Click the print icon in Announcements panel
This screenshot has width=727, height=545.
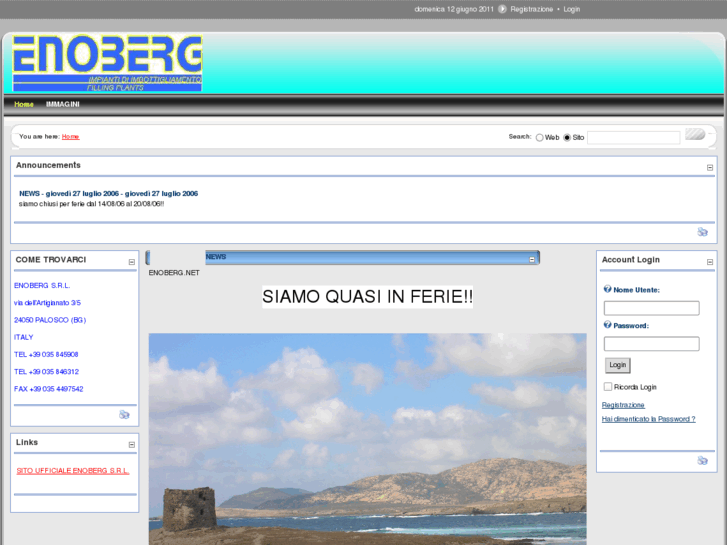pyautogui.click(x=702, y=232)
